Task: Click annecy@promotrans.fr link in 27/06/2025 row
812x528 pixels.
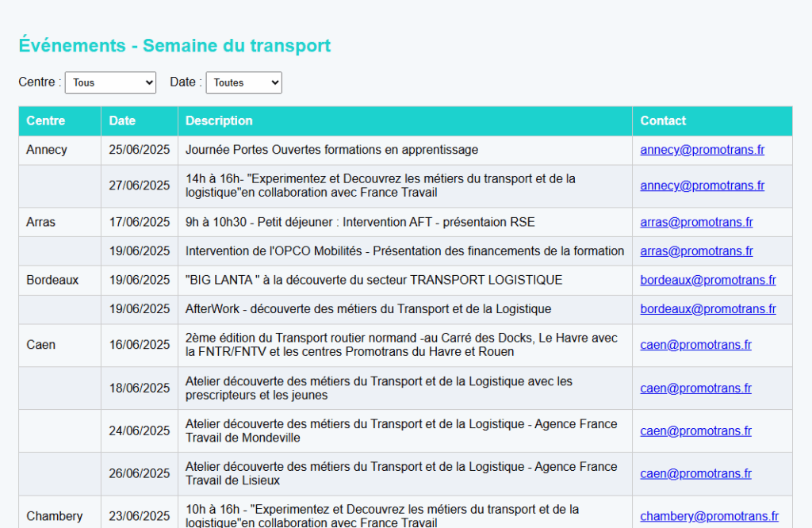Action: (x=703, y=186)
